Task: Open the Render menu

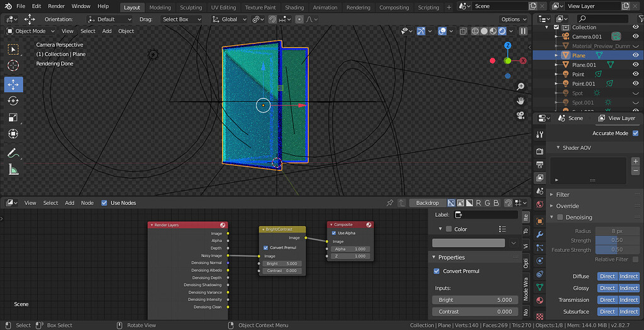Action: click(56, 6)
